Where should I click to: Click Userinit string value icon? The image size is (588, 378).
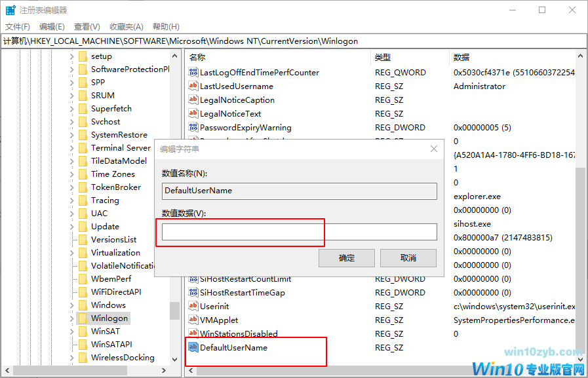193,307
